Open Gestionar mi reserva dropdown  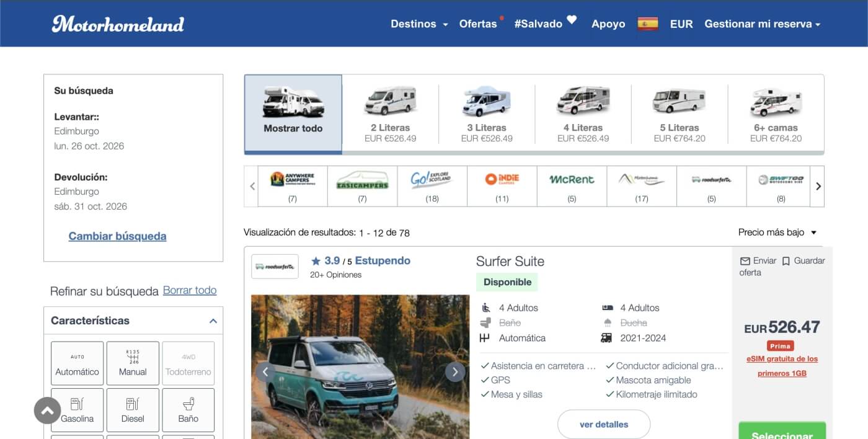point(762,24)
